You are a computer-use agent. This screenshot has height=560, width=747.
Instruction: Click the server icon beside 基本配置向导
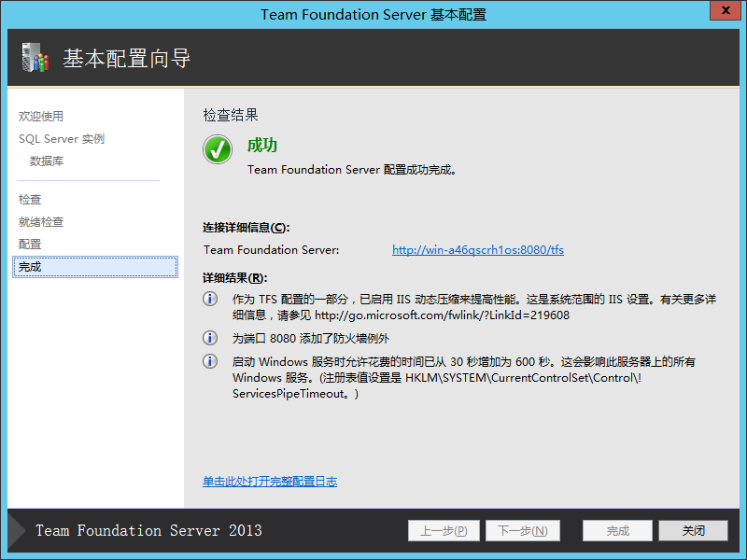(35, 58)
